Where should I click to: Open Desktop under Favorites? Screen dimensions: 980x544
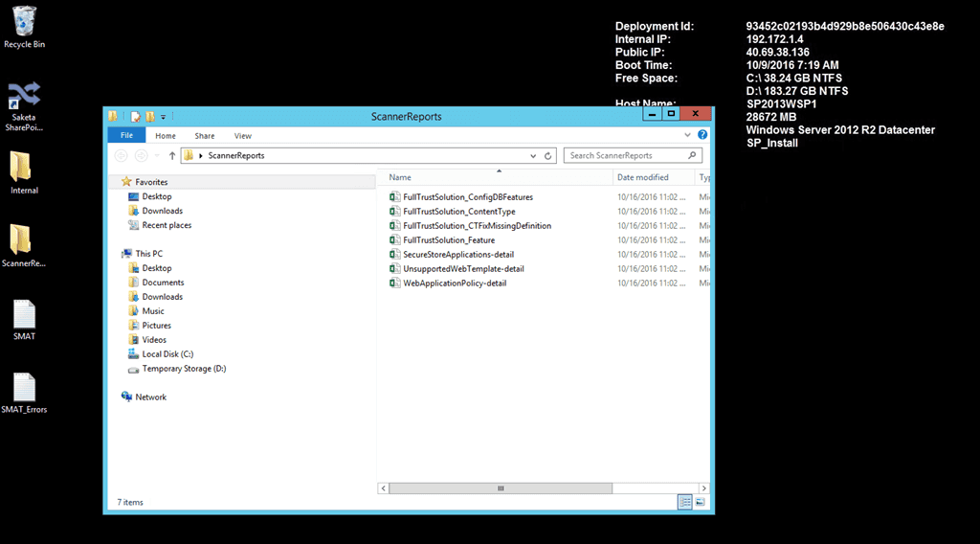(156, 196)
